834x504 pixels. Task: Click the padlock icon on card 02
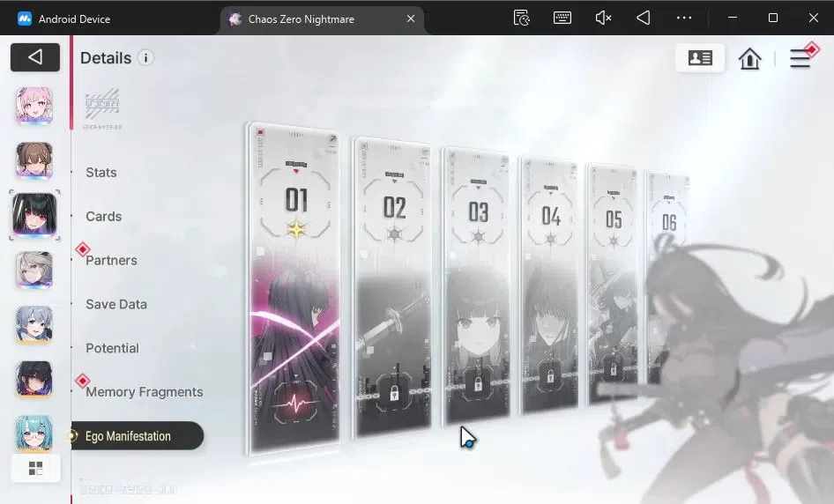pyautogui.click(x=393, y=393)
